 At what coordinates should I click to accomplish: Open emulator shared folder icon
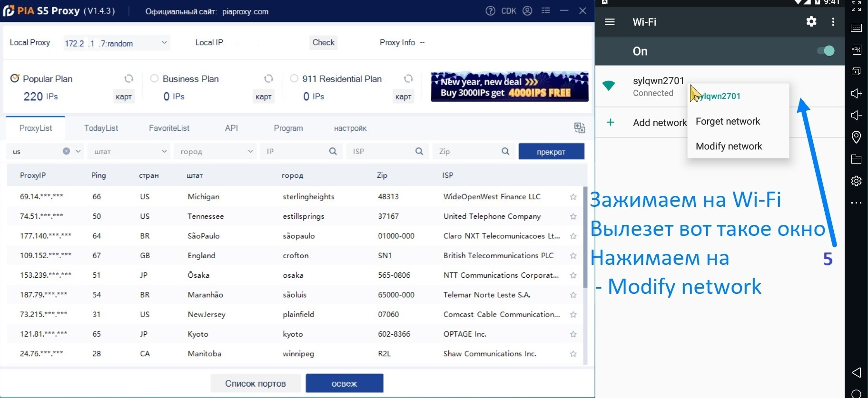856,159
